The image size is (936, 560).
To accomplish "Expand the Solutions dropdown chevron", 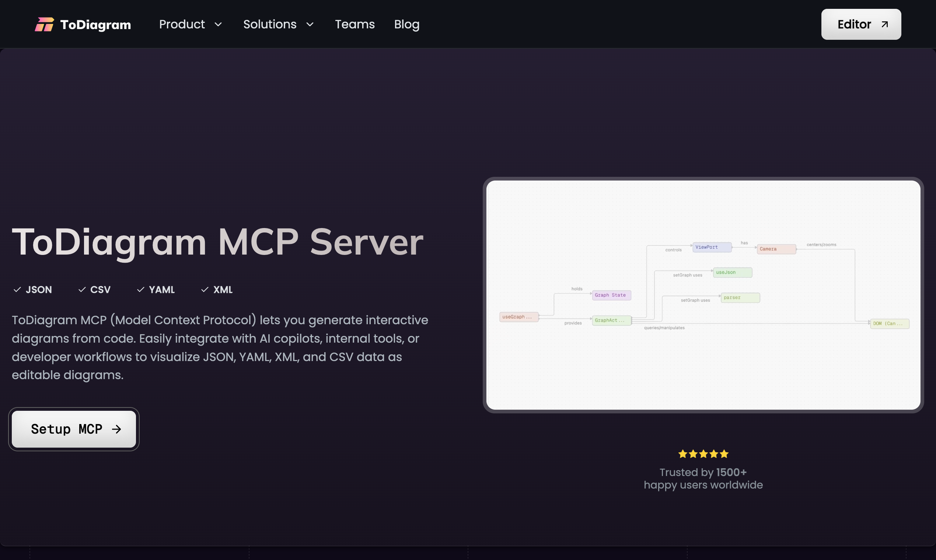I will pyautogui.click(x=310, y=25).
